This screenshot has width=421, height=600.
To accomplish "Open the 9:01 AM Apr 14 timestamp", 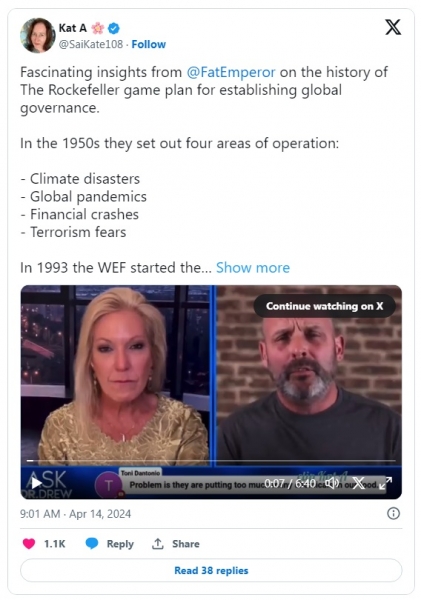I will click(75, 514).
